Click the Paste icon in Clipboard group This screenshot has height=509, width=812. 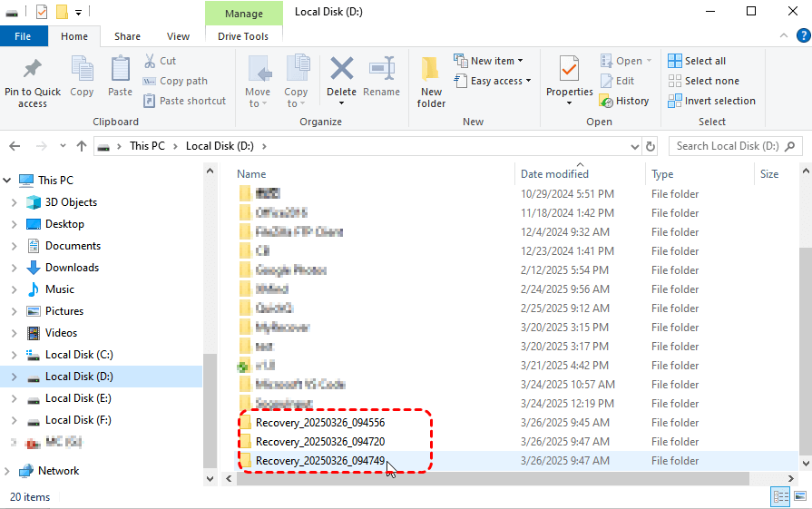click(x=120, y=70)
